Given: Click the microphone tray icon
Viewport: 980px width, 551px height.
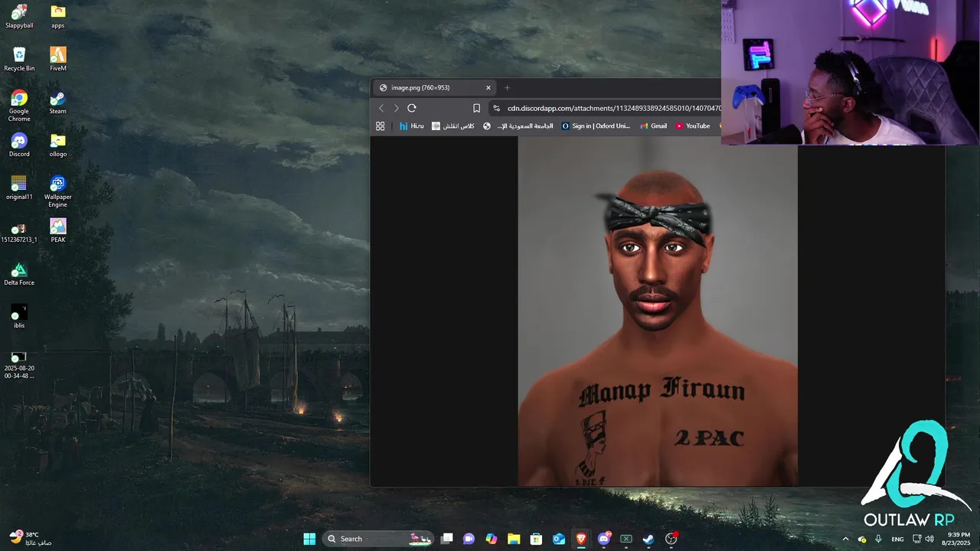Looking at the screenshot, I should point(878,539).
